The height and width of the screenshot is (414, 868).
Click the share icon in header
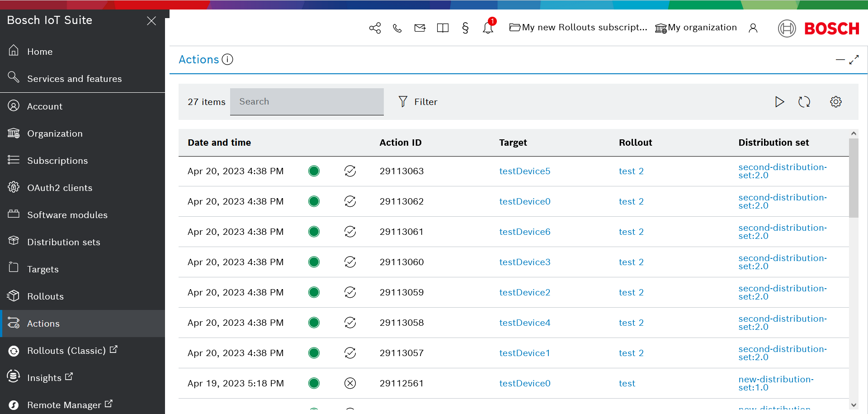[x=375, y=28]
